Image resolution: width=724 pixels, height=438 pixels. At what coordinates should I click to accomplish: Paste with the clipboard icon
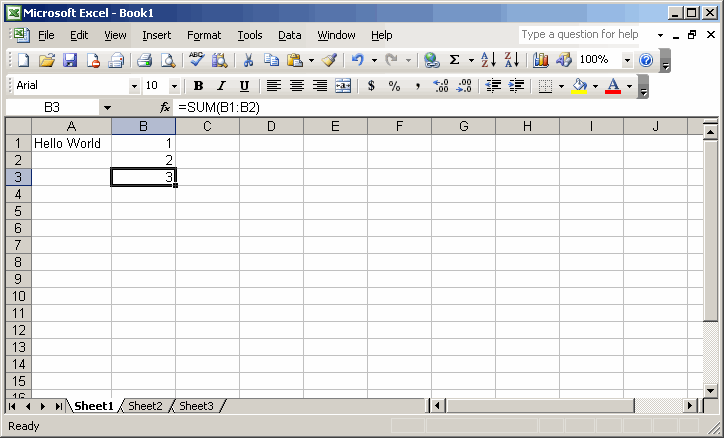pos(295,60)
